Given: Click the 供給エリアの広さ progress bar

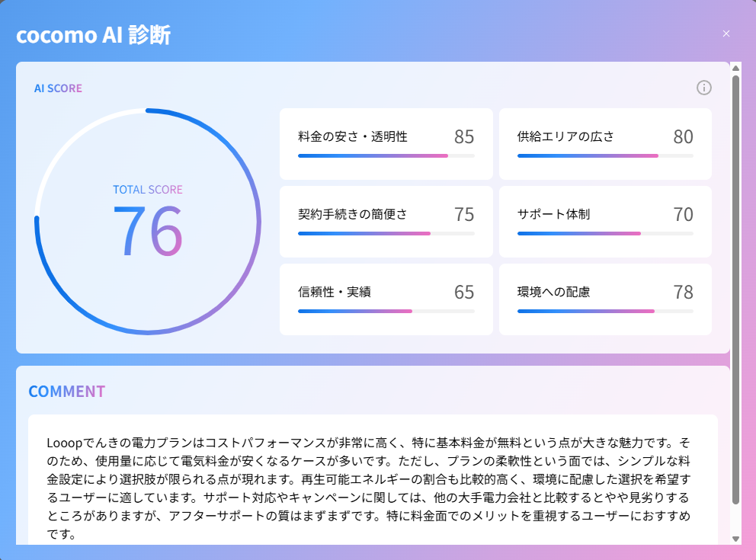Looking at the screenshot, I should (605, 155).
